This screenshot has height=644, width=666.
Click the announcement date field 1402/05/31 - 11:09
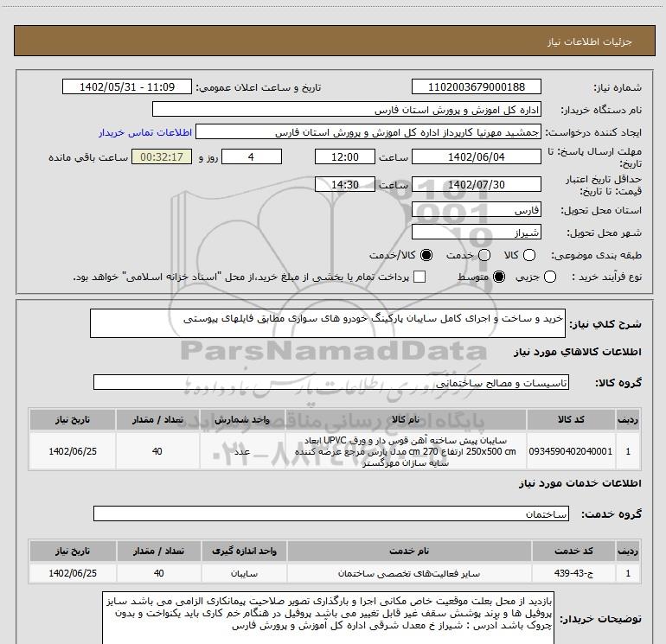point(127,87)
